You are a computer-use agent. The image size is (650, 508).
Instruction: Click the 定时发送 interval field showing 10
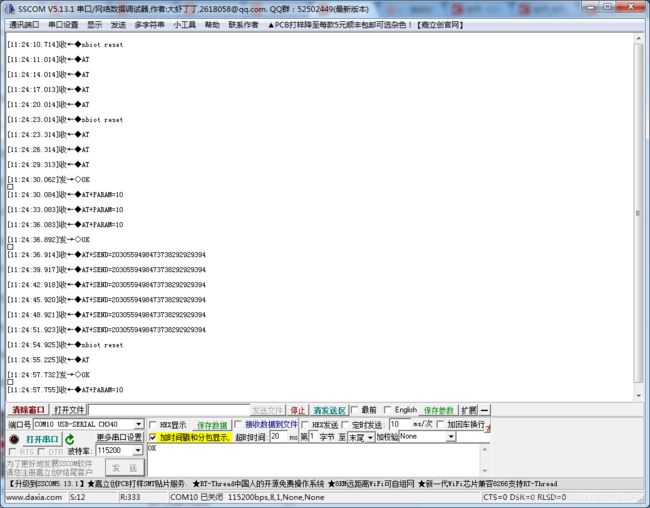coord(400,424)
